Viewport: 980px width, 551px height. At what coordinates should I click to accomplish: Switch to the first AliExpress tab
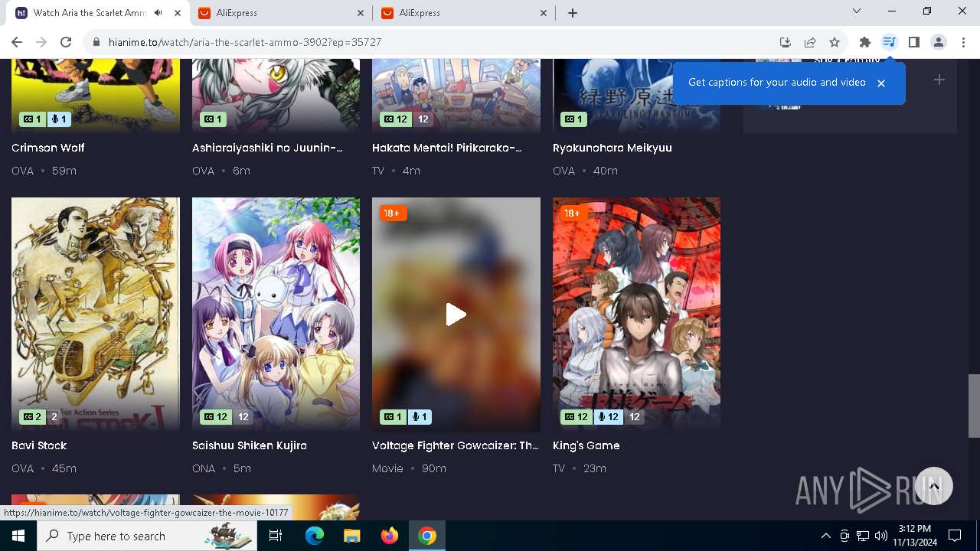click(x=282, y=13)
